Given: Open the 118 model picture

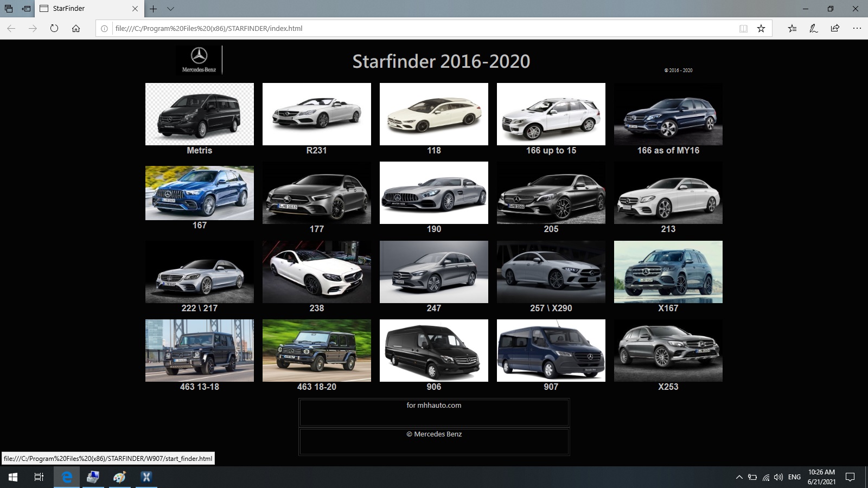Looking at the screenshot, I should [x=434, y=114].
